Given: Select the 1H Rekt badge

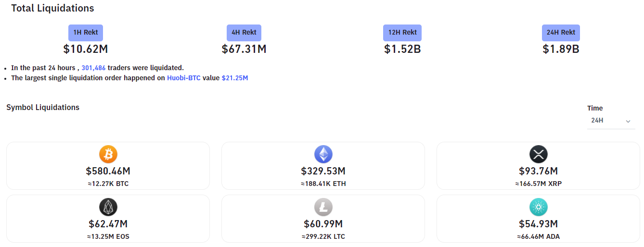Looking at the screenshot, I should (x=86, y=33).
